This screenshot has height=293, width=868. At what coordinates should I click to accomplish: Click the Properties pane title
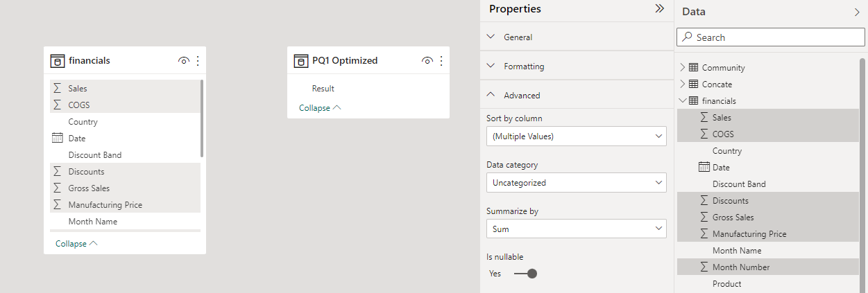[515, 9]
